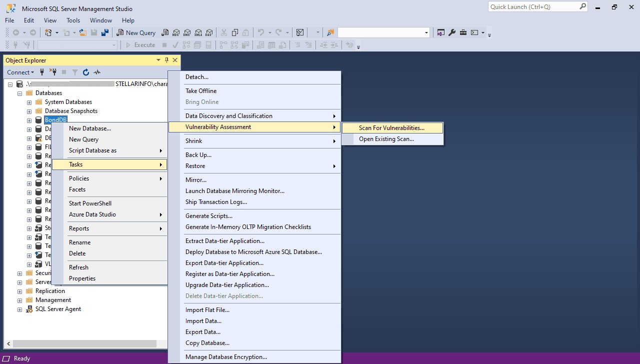This screenshot has width=640, height=364.
Task: Click the Undo toolbar icon
Action: point(260,32)
